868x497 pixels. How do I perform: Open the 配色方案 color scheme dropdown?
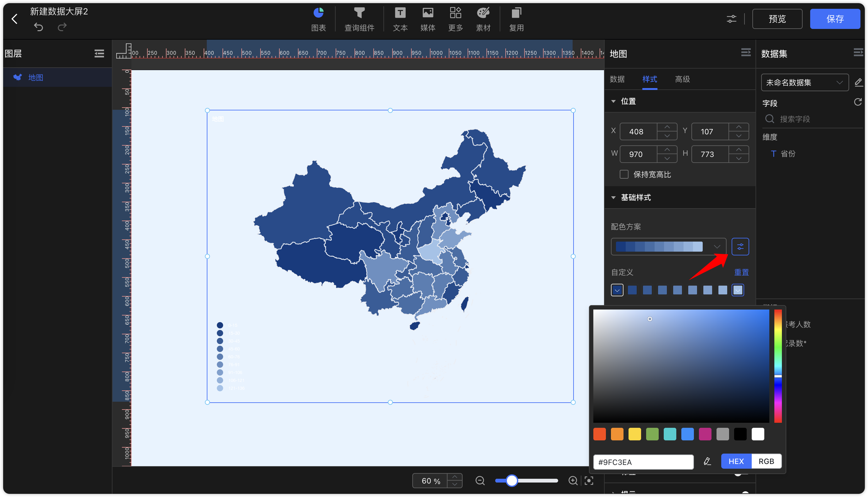coord(668,246)
